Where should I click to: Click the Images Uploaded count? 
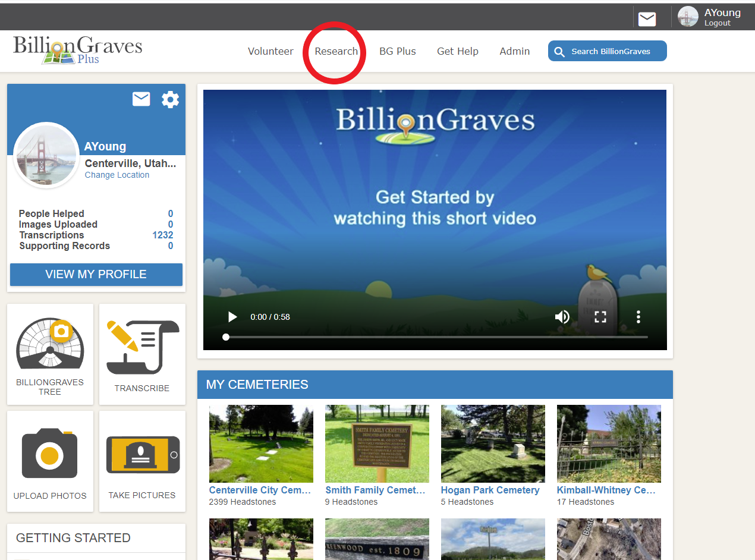pos(171,224)
